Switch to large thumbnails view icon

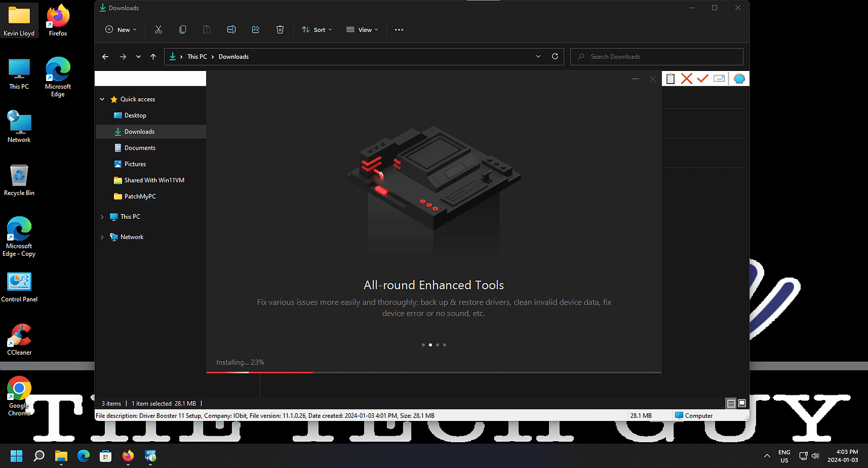(742, 404)
